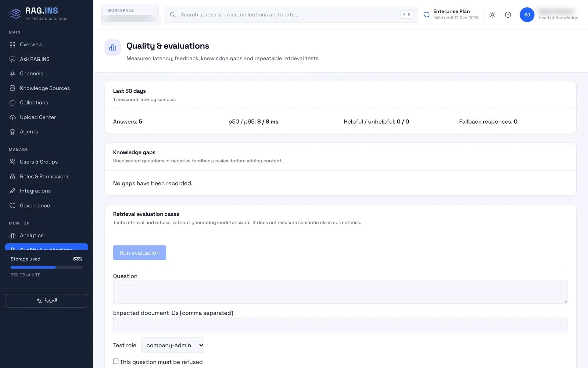Switch language to Arabic button

pos(46,301)
